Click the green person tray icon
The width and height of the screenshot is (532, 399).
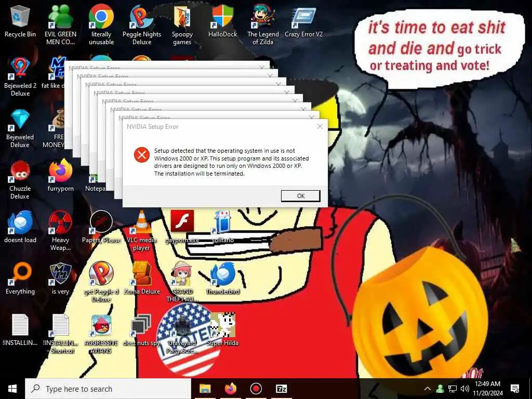tap(440, 389)
